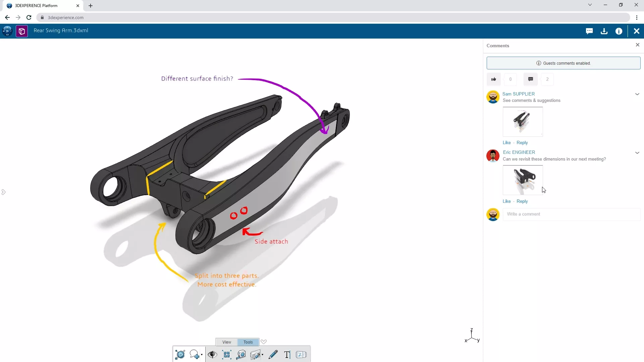Screen dimensions: 644x362
Task: Click Like under Sam SUPPLIER's comment
Action: 507,142
